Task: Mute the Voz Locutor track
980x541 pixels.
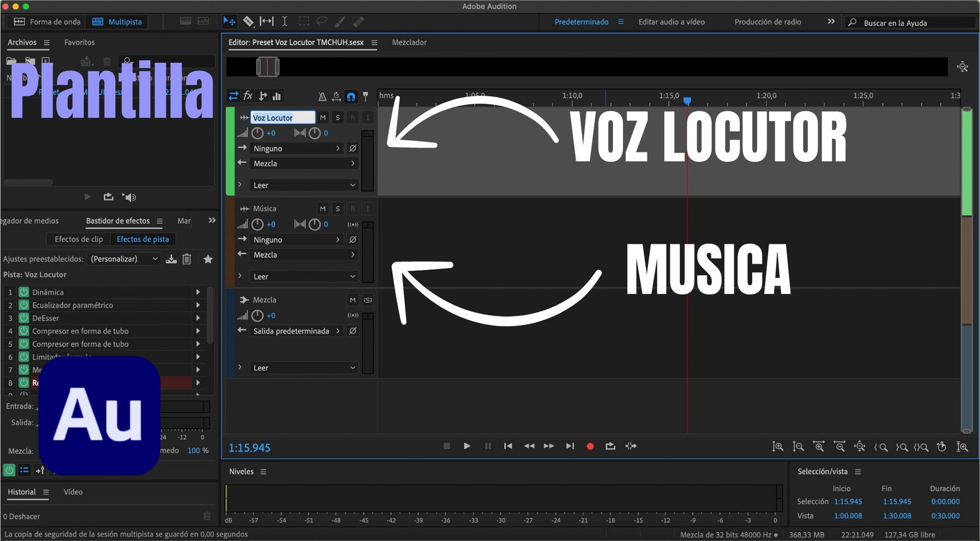Action: point(323,118)
